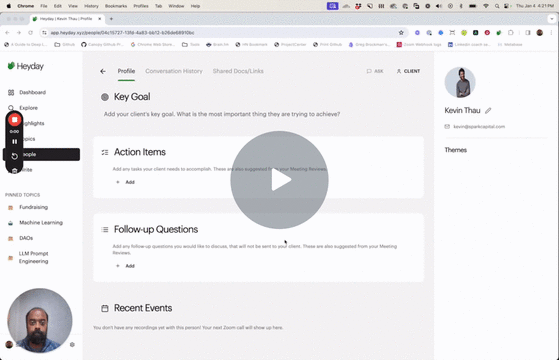
Task: Play the video with the large play button
Action: [x=279, y=180]
